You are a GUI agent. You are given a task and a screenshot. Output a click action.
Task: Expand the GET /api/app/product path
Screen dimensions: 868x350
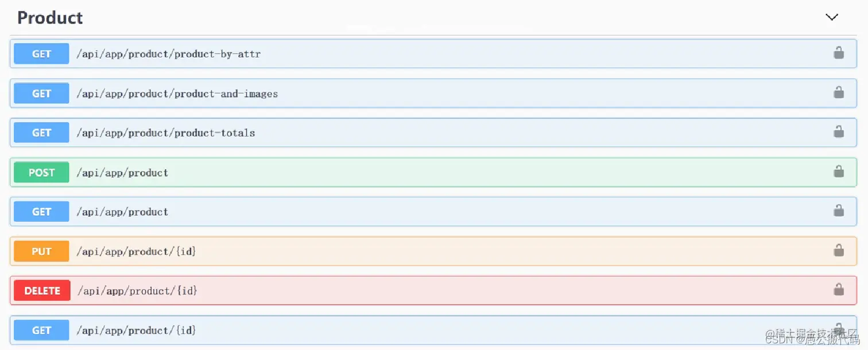point(122,212)
